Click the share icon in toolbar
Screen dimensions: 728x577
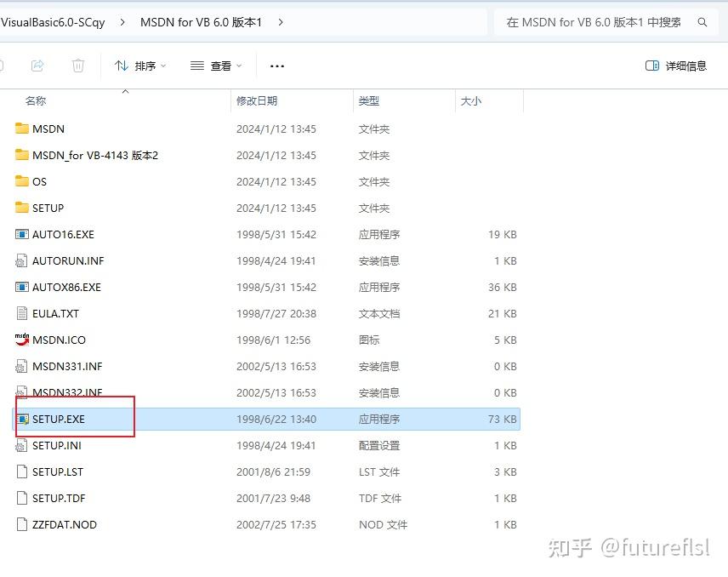[x=37, y=66]
